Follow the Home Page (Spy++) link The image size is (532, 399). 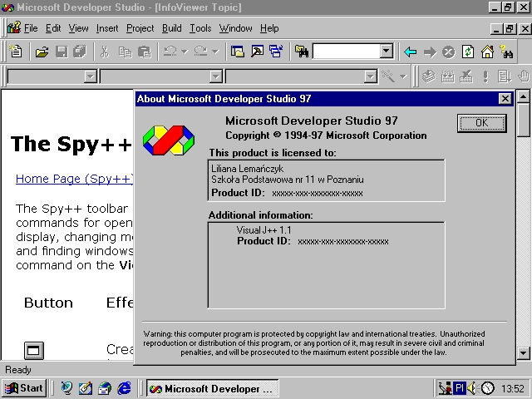(x=75, y=179)
